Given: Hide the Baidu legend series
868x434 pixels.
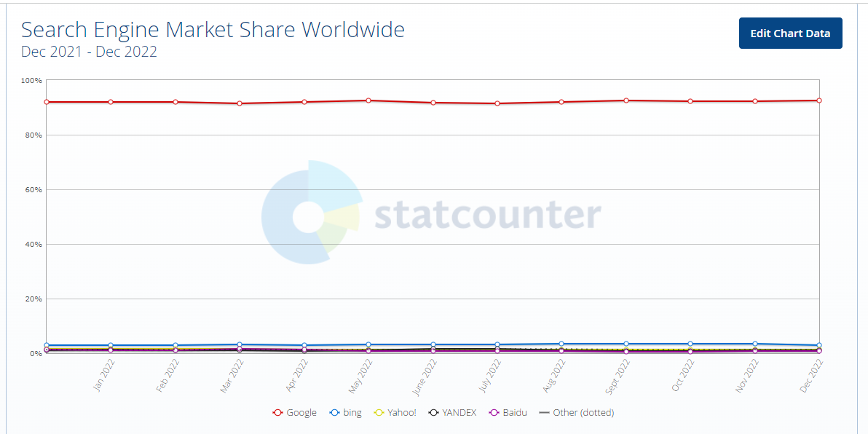Looking at the screenshot, I should 508,412.
